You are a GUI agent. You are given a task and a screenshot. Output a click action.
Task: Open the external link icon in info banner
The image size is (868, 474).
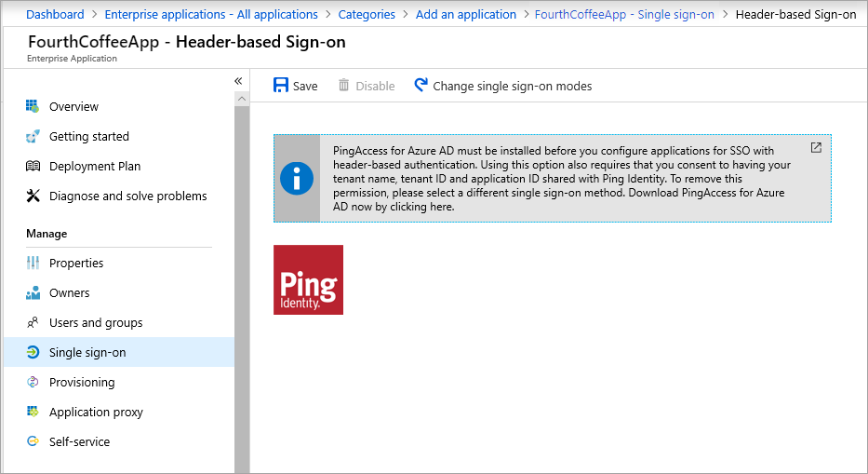tap(816, 147)
